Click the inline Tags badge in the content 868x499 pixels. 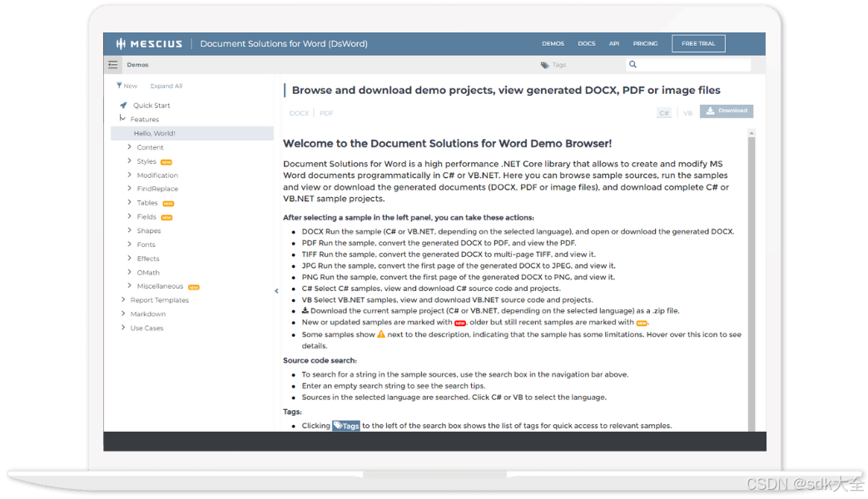(x=346, y=426)
